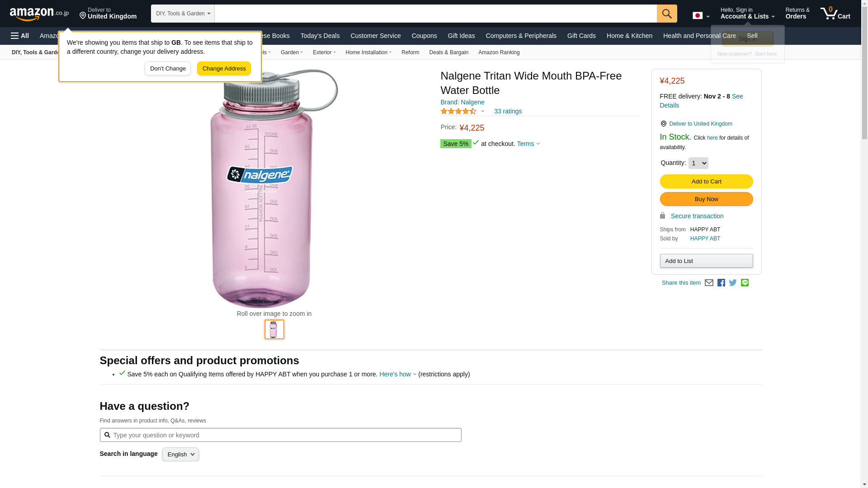Share this item on LINE
Image resolution: width=868 pixels, height=488 pixels.
(x=745, y=283)
